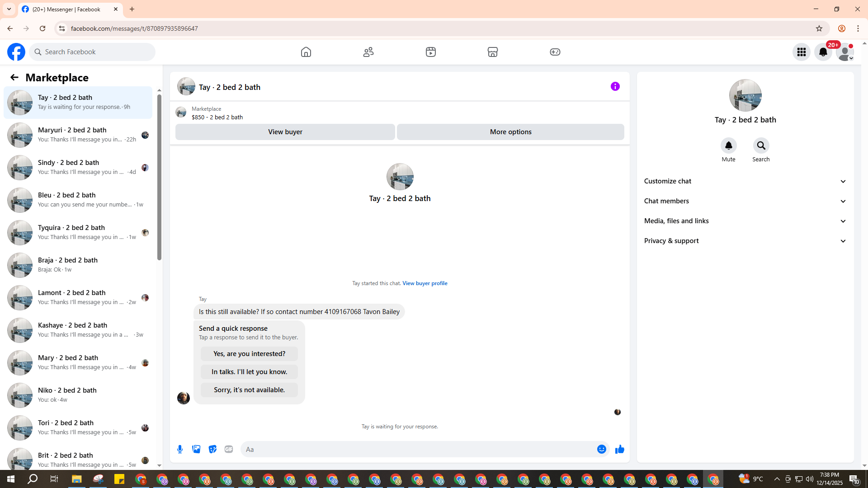Open the sticker picker icon
This screenshot has width=868, height=488.
[212, 449]
